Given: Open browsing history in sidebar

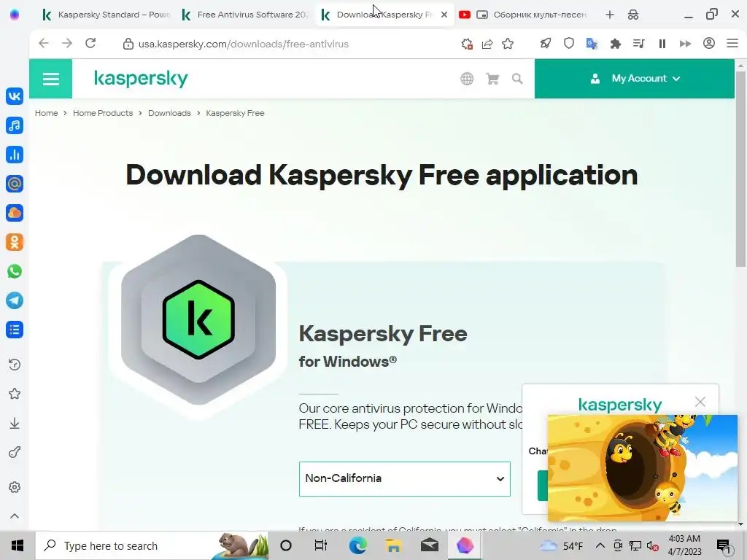Looking at the screenshot, I should [15, 365].
